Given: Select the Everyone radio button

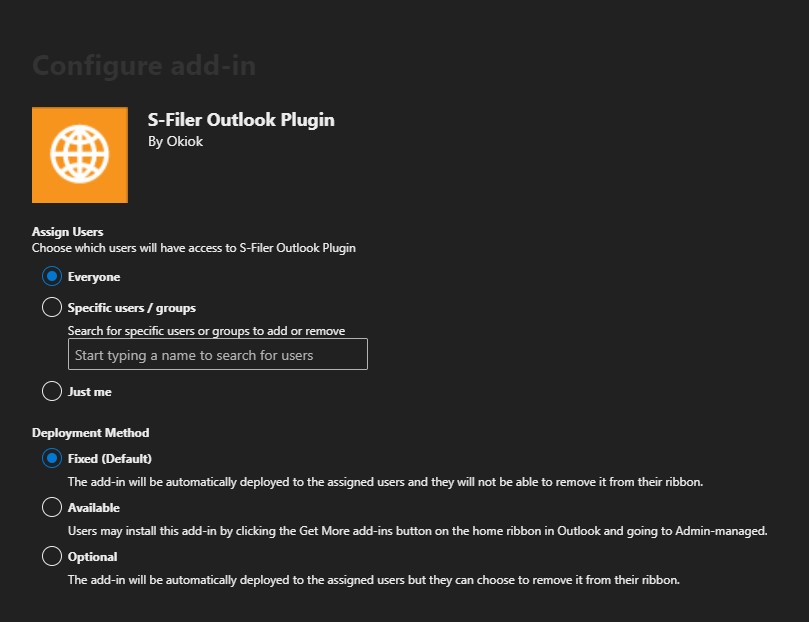Looking at the screenshot, I should coord(52,276).
